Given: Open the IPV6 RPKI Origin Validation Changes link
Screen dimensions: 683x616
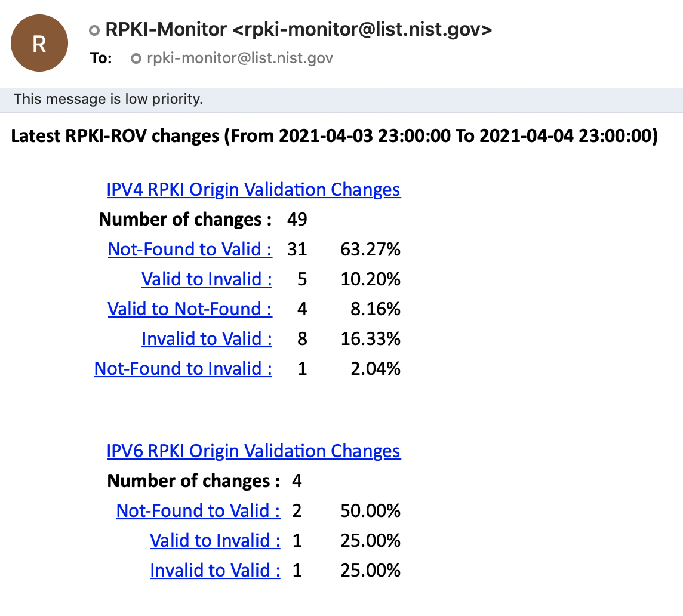Looking at the screenshot, I should click(253, 451).
